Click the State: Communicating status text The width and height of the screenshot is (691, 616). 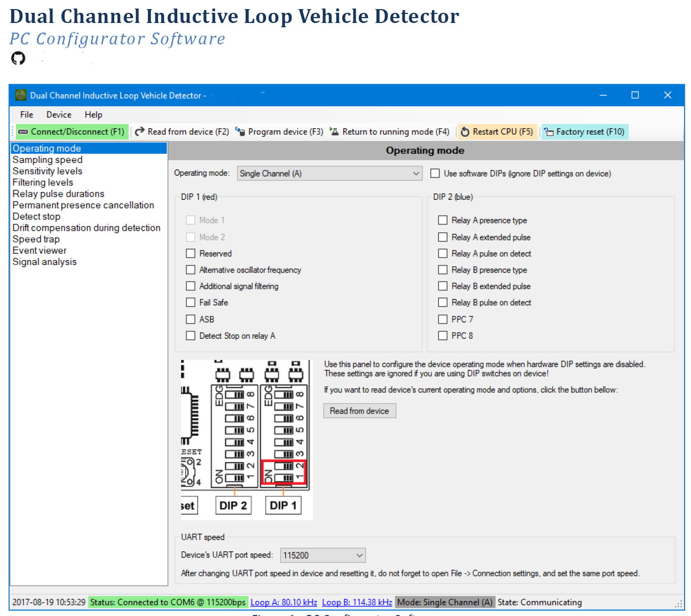(x=540, y=602)
